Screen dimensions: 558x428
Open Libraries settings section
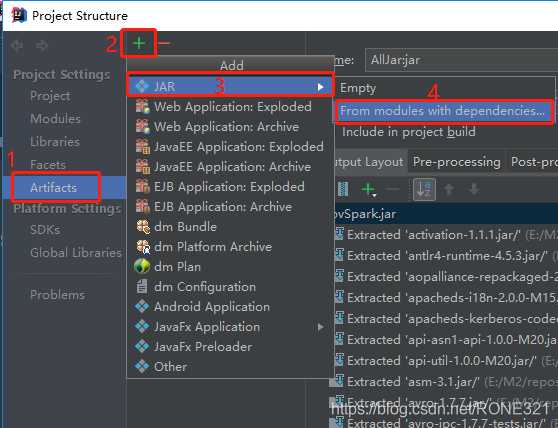click(55, 142)
